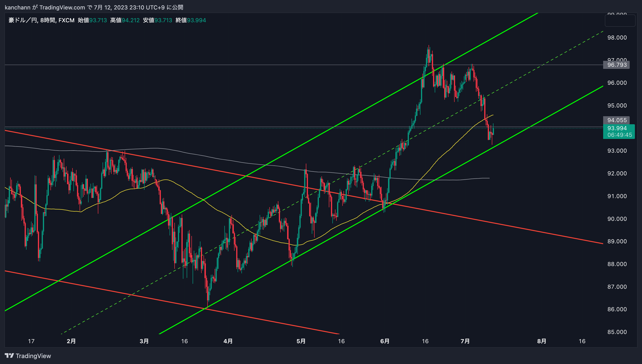Click the 5月 date axis label
This screenshot has width=642, height=364.
coord(301,341)
